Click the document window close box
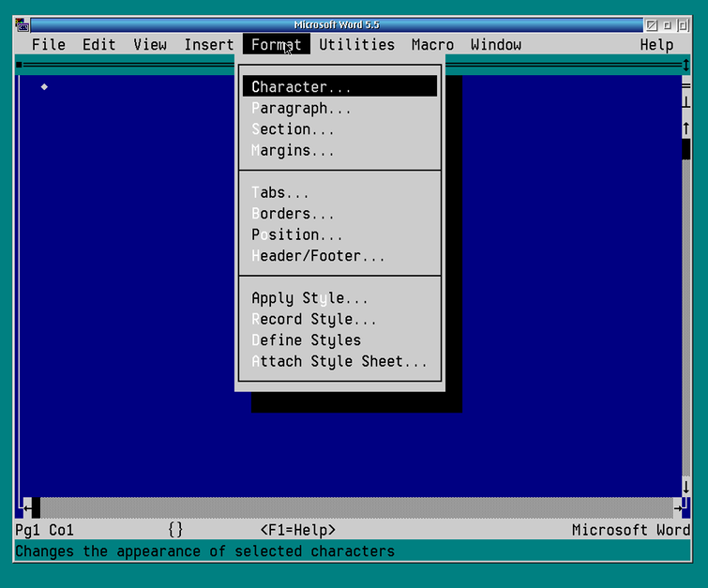Screen dimensions: 708x588 pyautogui.click(x=19, y=65)
